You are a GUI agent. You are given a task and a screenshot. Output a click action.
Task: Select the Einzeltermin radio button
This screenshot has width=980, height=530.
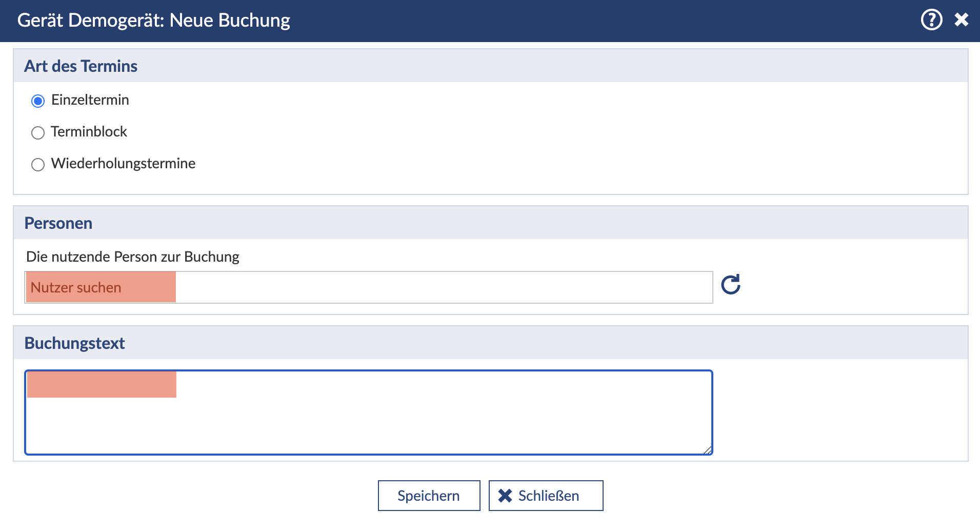(38, 101)
